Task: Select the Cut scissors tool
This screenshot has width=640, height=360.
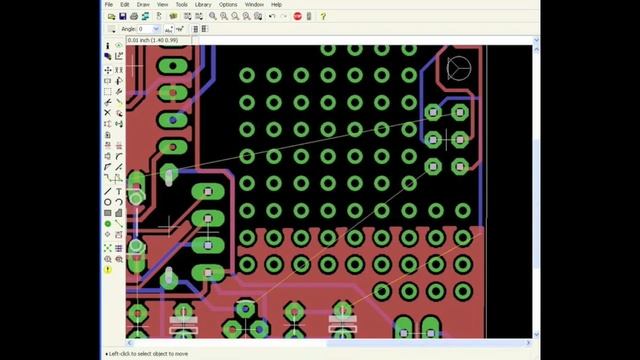Action: (x=108, y=102)
